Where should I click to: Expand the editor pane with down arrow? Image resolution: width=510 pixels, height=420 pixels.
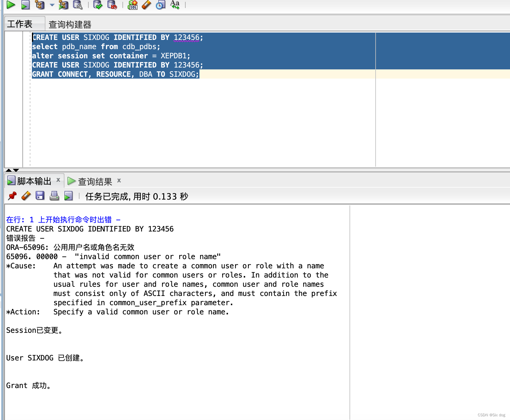tap(16, 170)
